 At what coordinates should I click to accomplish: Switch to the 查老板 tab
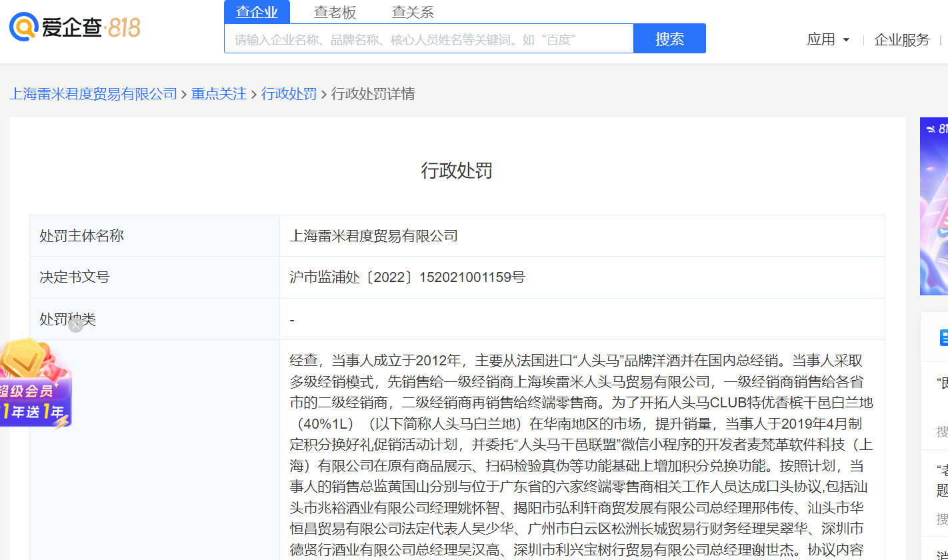[335, 12]
